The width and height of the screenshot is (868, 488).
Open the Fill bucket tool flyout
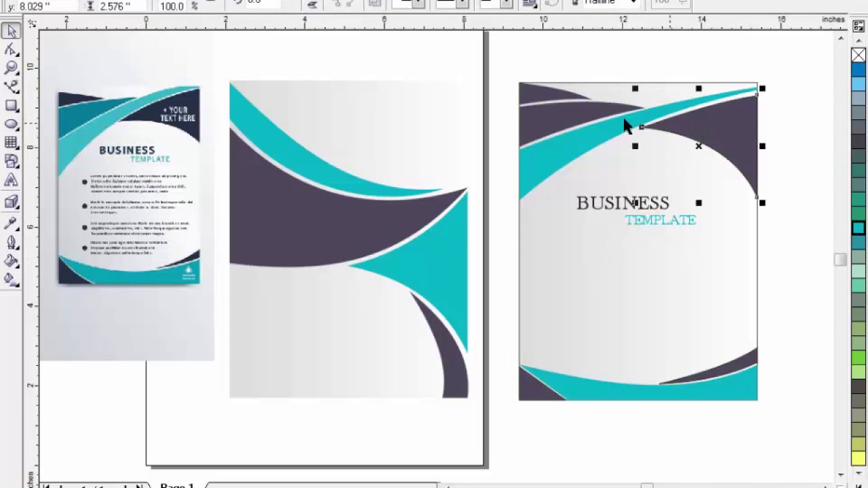11,261
